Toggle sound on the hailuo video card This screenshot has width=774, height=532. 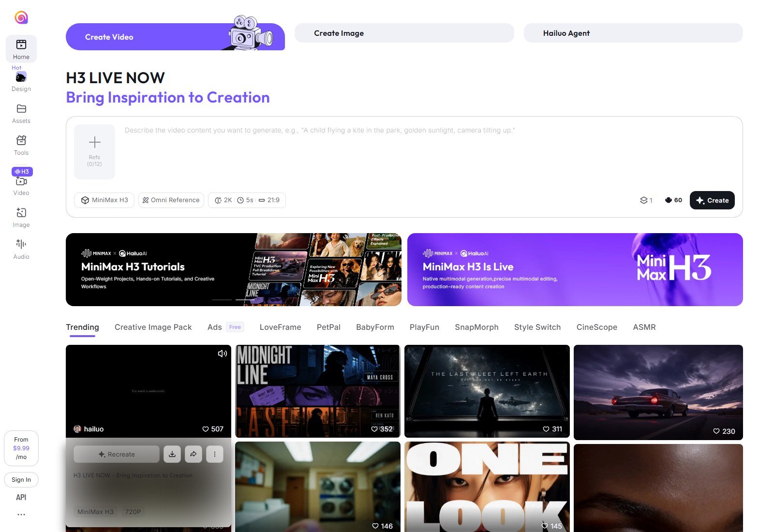(222, 354)
